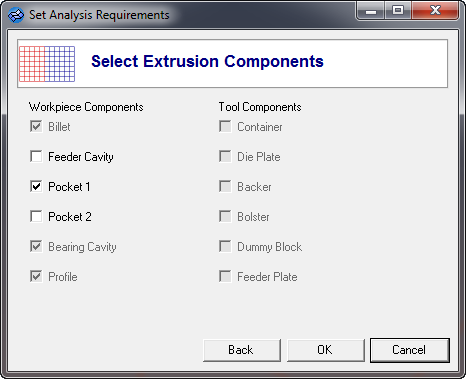Maximize the Set Analysis Requirements window

point(398,11)
